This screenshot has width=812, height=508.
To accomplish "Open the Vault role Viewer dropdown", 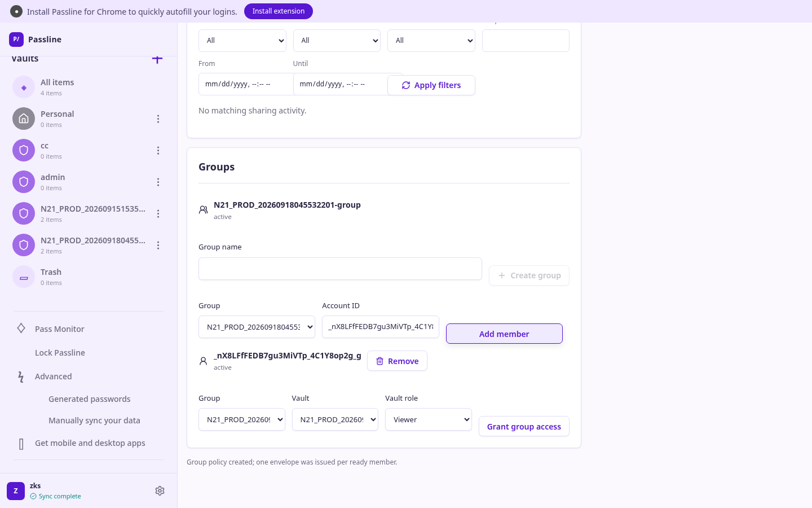I will pos(429,419).
